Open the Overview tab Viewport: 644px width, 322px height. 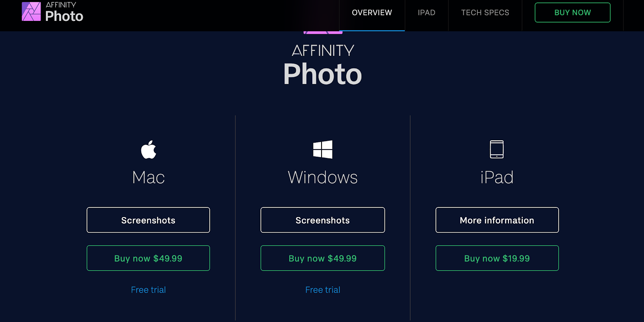coord(372,12)
